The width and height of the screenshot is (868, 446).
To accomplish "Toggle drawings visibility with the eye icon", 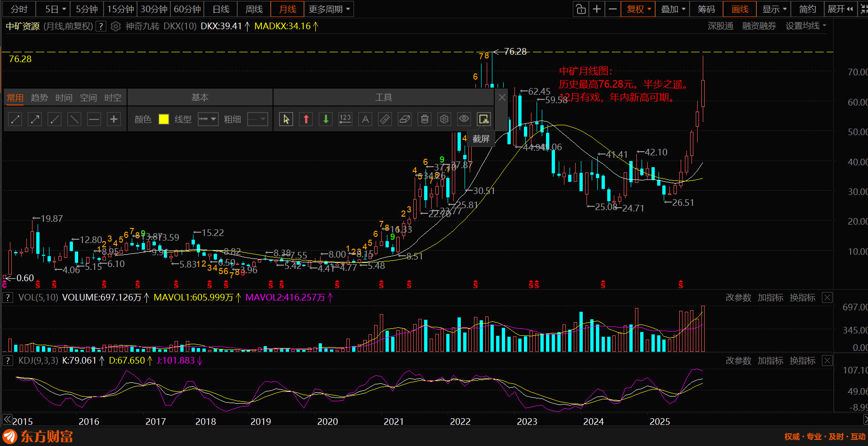I will 464,119.
